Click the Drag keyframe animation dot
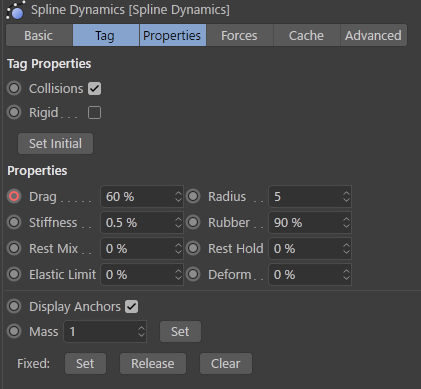Screen dimensions: 421x389 click(x=14, y=196)
